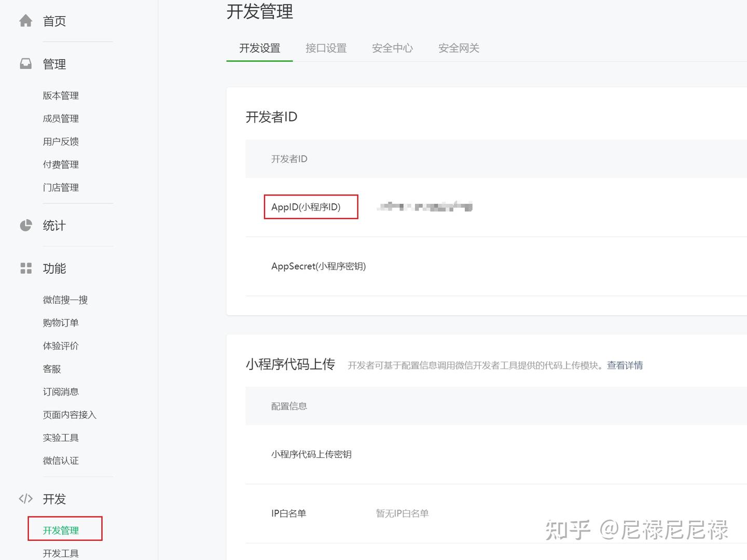The image size is (747, 560).
Task: Open 订阅消息 in the sidebar
Action: [61, 391]
